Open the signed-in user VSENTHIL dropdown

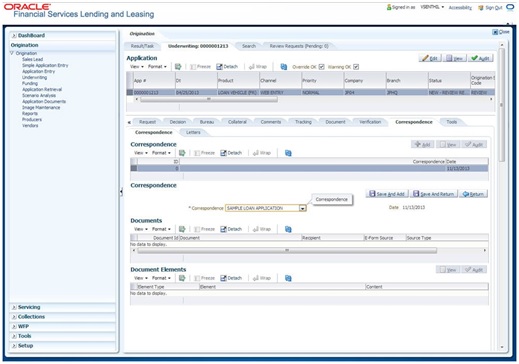click(x=432, y=7)
